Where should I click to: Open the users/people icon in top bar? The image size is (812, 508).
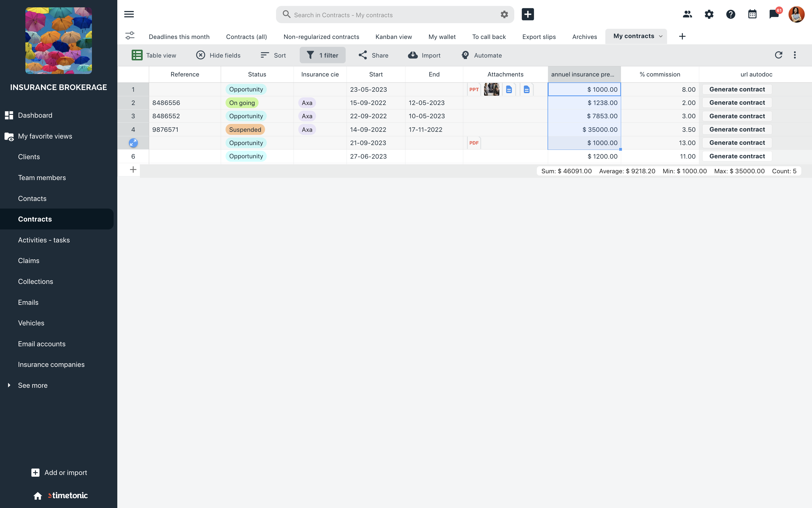[x=687, y=14]
